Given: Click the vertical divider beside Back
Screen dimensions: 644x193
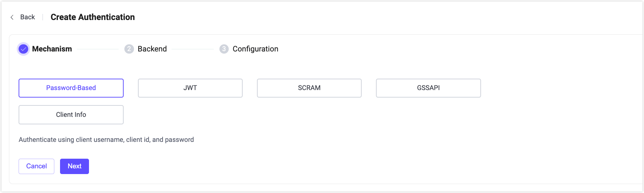Looking at the screenshot, I should [x=43, y=17].
